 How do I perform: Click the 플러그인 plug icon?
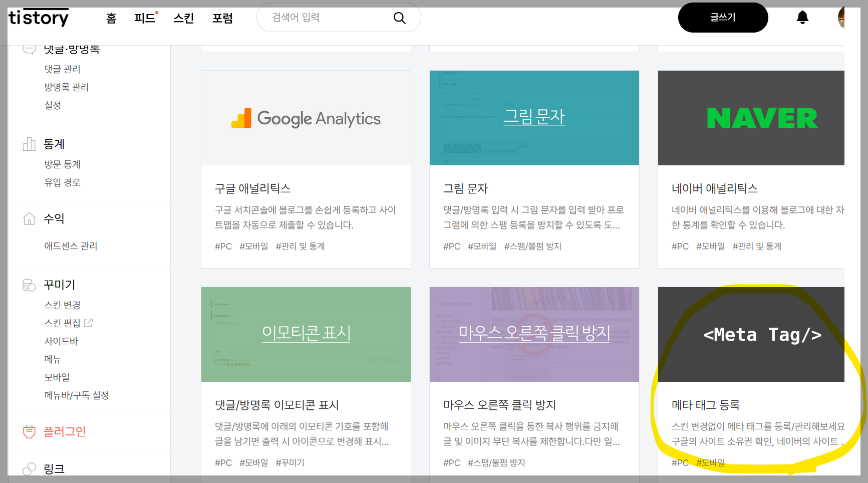tap(29, 431)
